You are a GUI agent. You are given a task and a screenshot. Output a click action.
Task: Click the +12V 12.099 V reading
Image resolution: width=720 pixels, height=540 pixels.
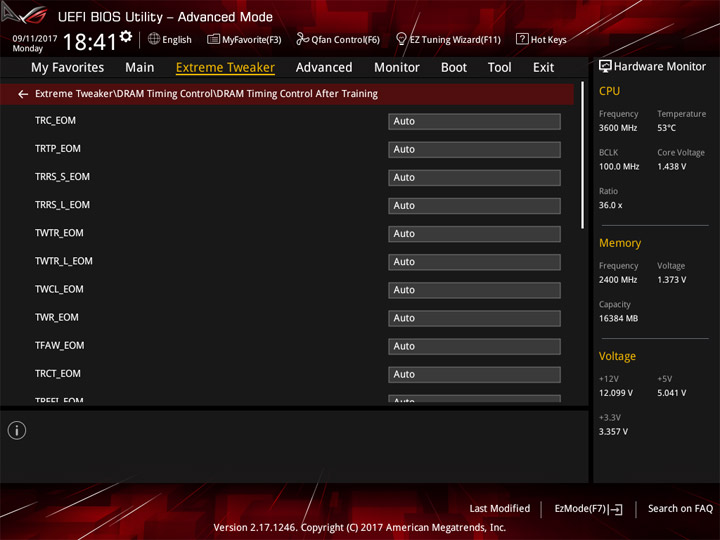point(615,393)
